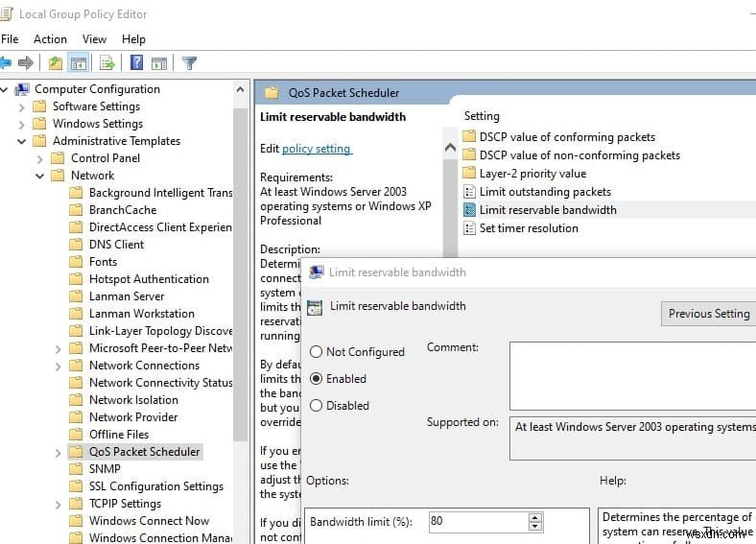Open the Help question mark icon

pyautogui.click(x=137, y=62)
